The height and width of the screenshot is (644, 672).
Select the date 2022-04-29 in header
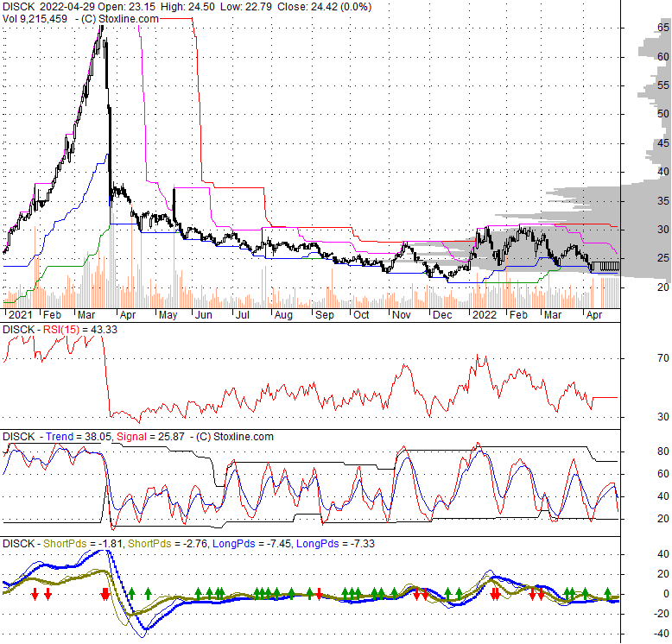(x=67, y=7)
